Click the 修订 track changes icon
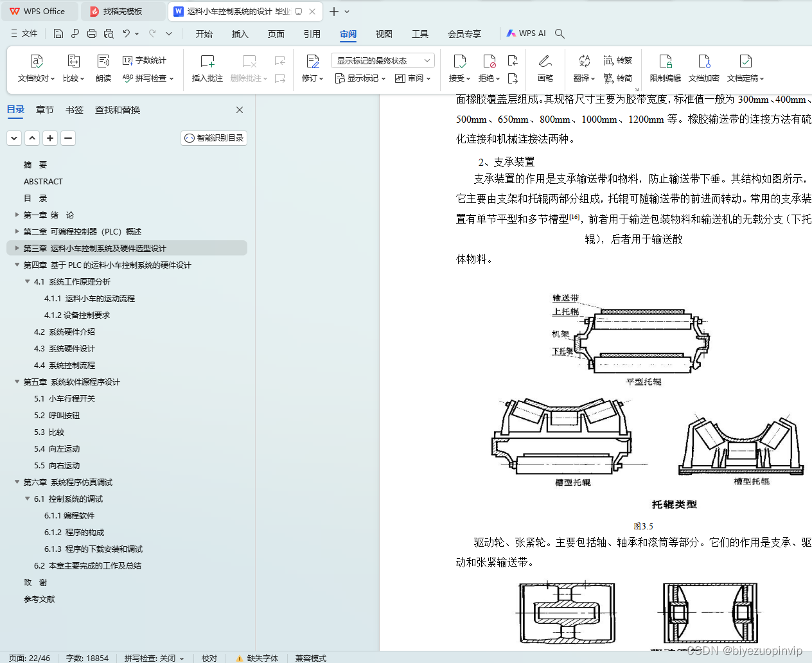 point(313,62)
